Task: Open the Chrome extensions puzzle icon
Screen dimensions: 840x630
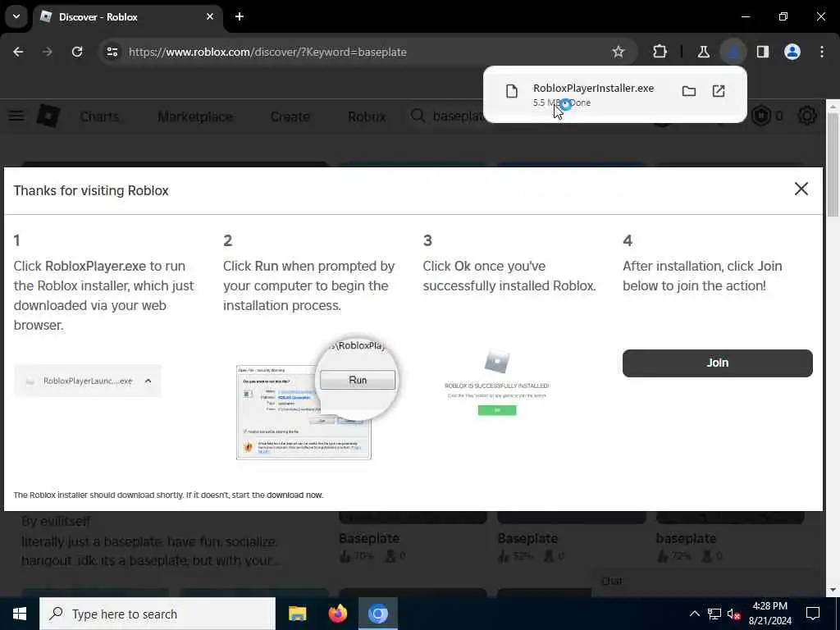Action: (660, 52)
